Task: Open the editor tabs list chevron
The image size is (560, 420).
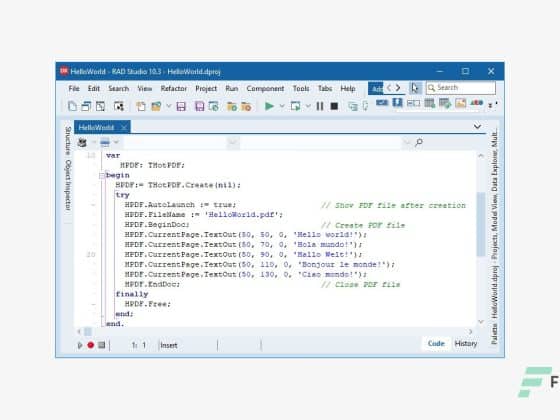Action: coord(478,126)
